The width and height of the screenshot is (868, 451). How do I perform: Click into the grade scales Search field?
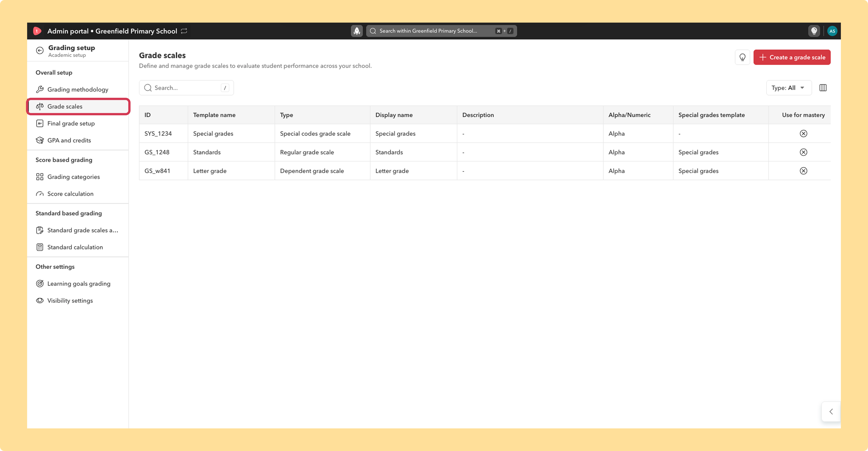tap(186, 88)
